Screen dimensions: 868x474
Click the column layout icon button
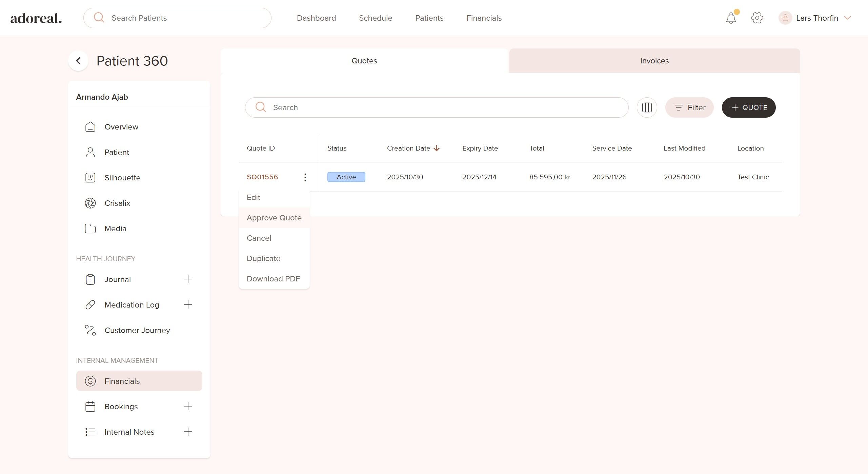(647, 107)
